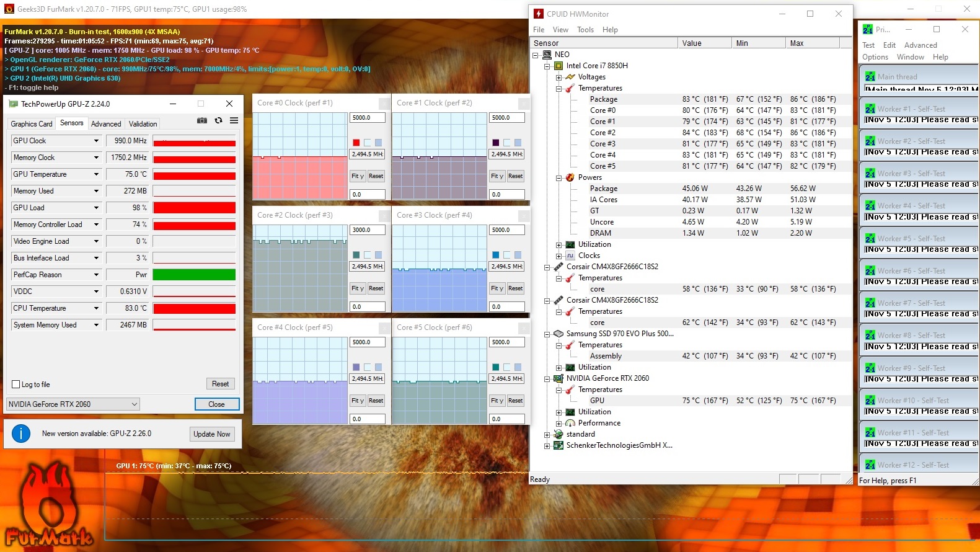
Task: Toggle the white checkbox in Core #0 Clock graph
Action: [x=368, y=143]
